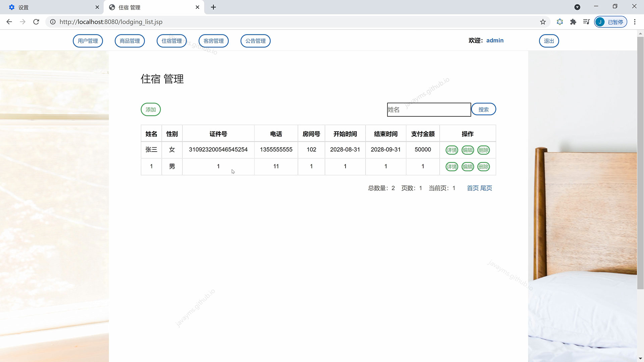This screenshot has width=644, height=362.
Task: Bookmark this page with star icon
Action: pos(543,22)
